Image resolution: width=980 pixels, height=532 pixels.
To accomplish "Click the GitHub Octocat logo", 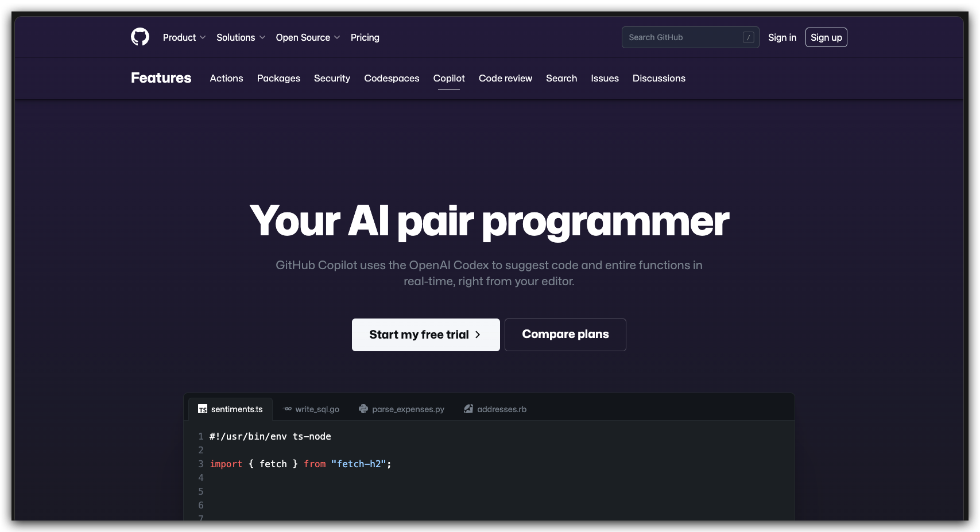I will [x=140, y=37].
